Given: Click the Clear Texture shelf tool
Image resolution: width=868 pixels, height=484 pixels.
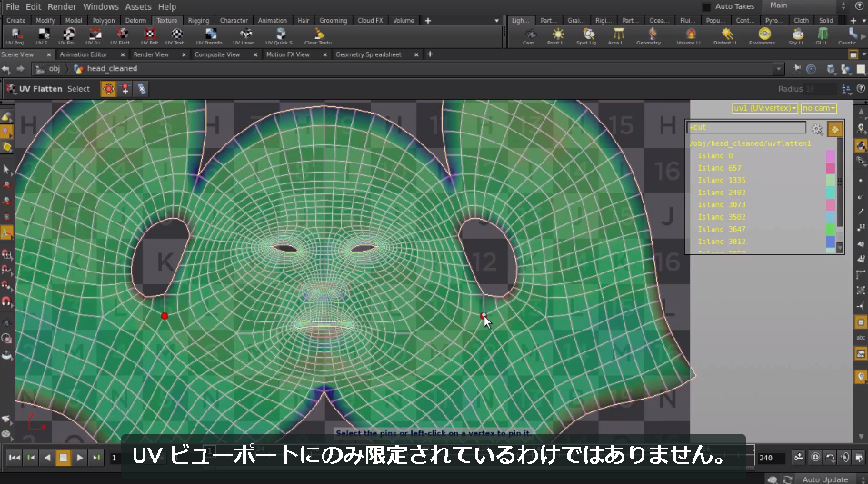Looking at the screenshot, I should pos(319,36).
